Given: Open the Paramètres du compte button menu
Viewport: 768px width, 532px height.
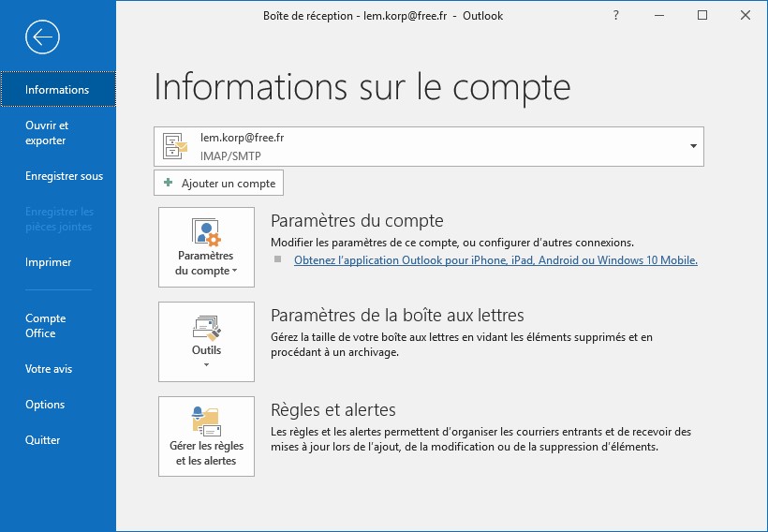Looking at the screenshot, I should point(206,247).
